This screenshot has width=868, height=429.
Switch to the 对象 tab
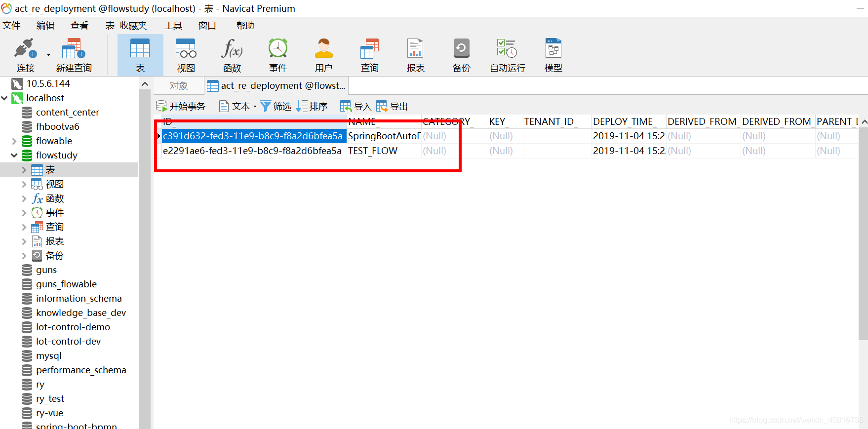pos(179,86)
